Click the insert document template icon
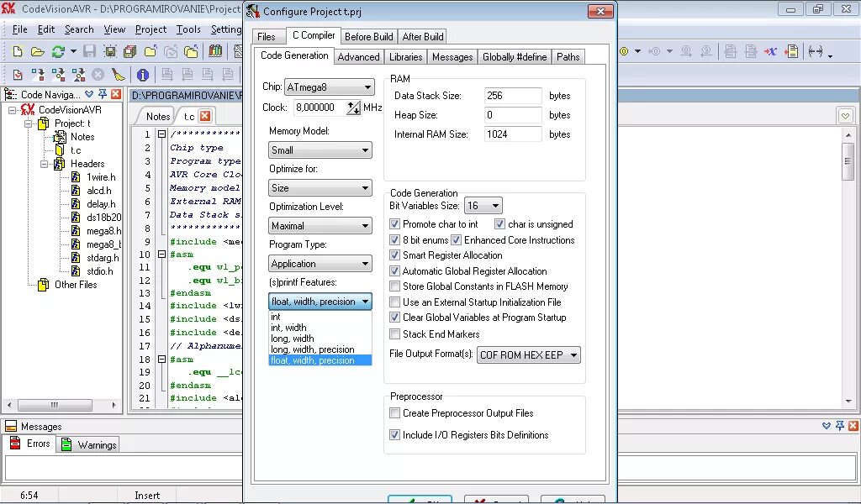This screenshot has width=861, height=504. 791,51
